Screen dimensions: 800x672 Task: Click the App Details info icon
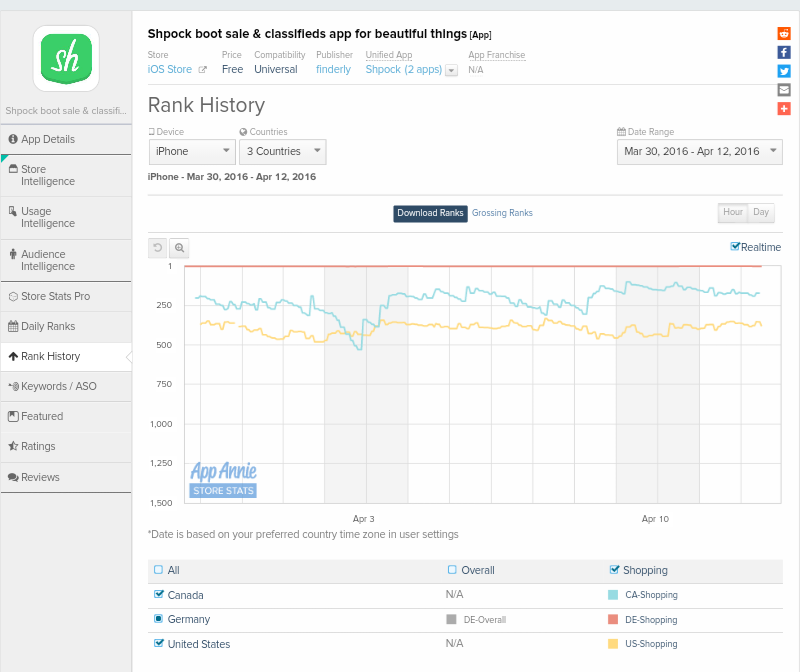[13, 139]
